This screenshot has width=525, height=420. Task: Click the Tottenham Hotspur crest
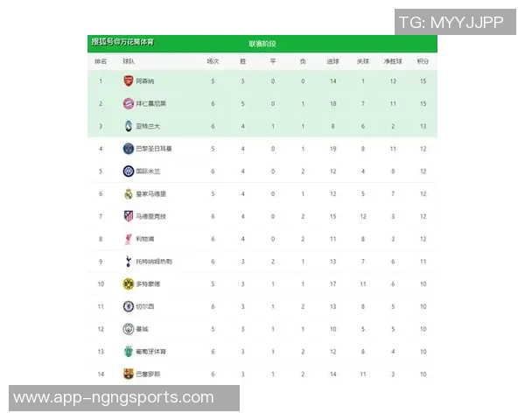128,262
